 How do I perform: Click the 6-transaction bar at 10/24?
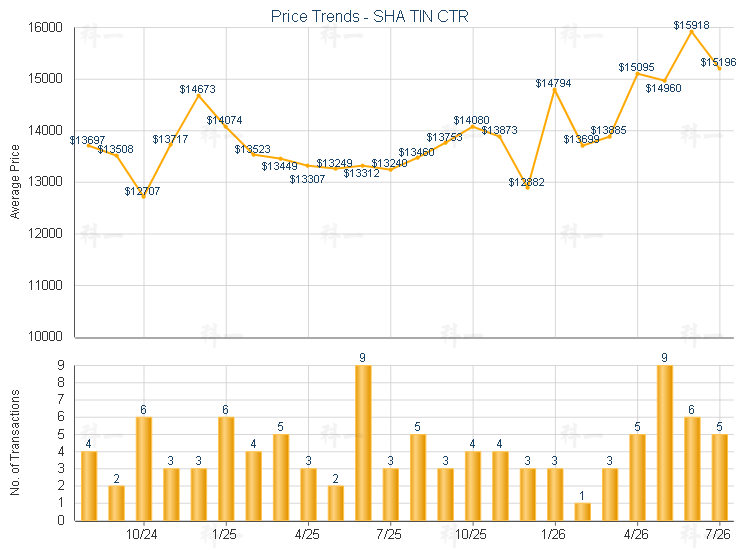(143, 469)
